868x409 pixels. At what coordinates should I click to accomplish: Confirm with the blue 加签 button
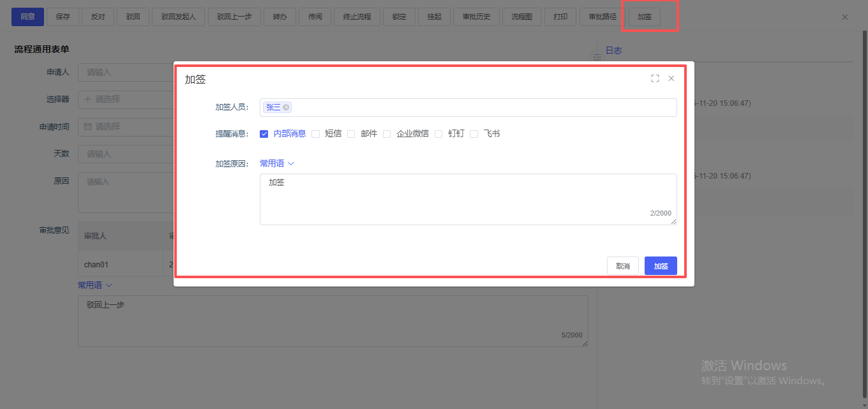[661, 266]
